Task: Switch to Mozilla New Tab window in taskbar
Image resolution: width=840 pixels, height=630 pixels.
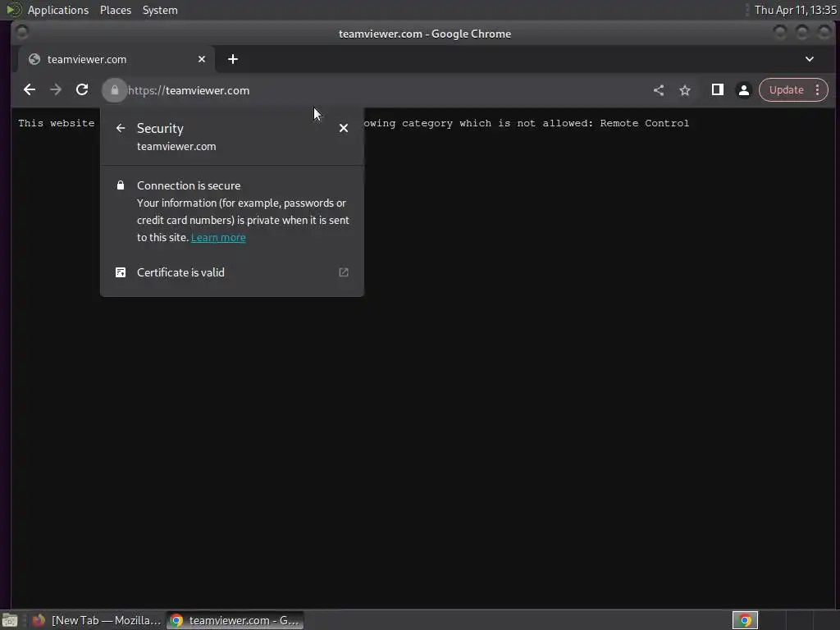Action: pos(97,620)
